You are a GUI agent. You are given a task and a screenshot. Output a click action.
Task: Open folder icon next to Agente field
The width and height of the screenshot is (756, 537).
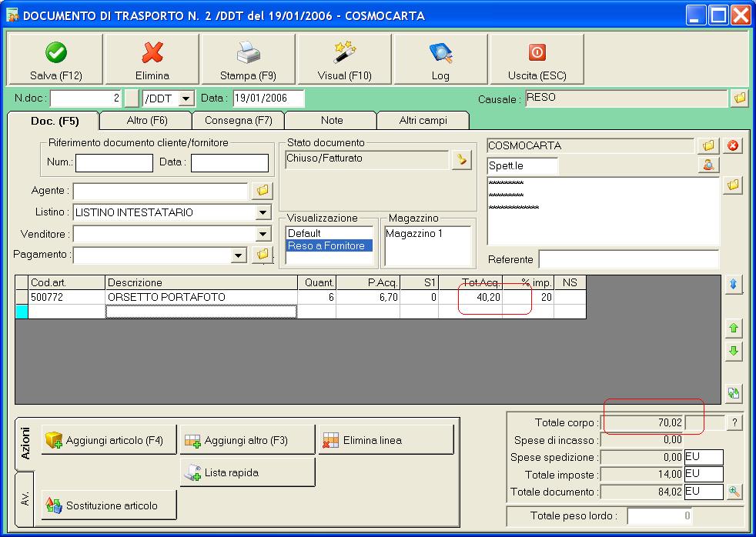click(x=263, y=191)
